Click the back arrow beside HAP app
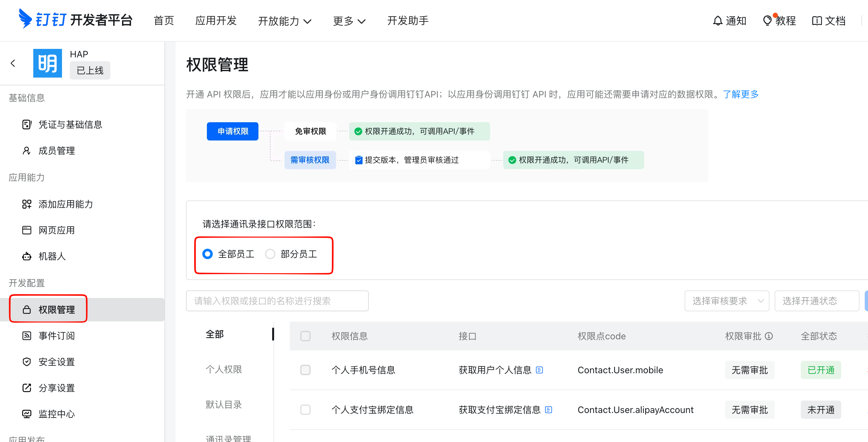This screenshot has height=442, width=868. click(13, 63)
